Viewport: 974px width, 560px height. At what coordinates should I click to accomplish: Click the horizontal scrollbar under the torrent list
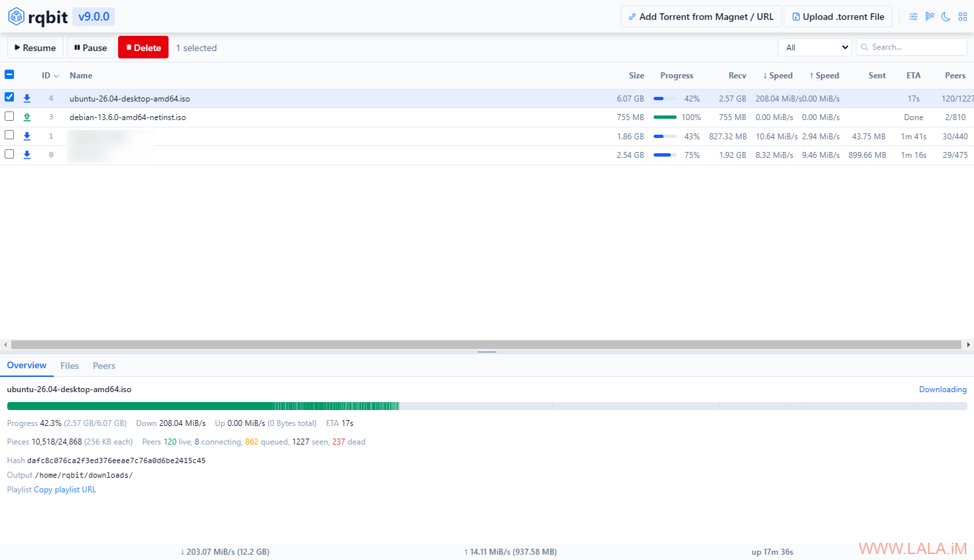pyautogui.click(x=486, y=344)
